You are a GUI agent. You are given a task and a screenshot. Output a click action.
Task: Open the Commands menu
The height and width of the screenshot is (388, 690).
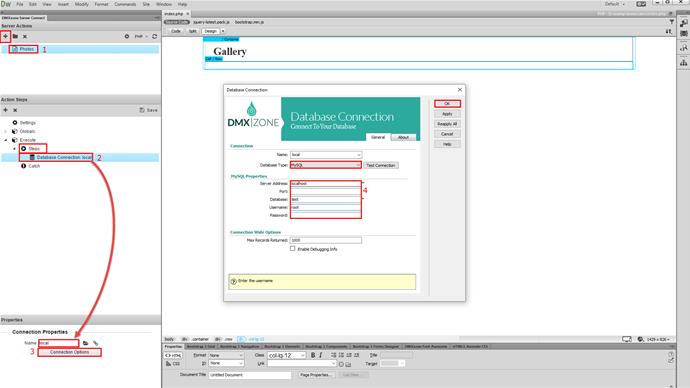click(x=125, y=4)
